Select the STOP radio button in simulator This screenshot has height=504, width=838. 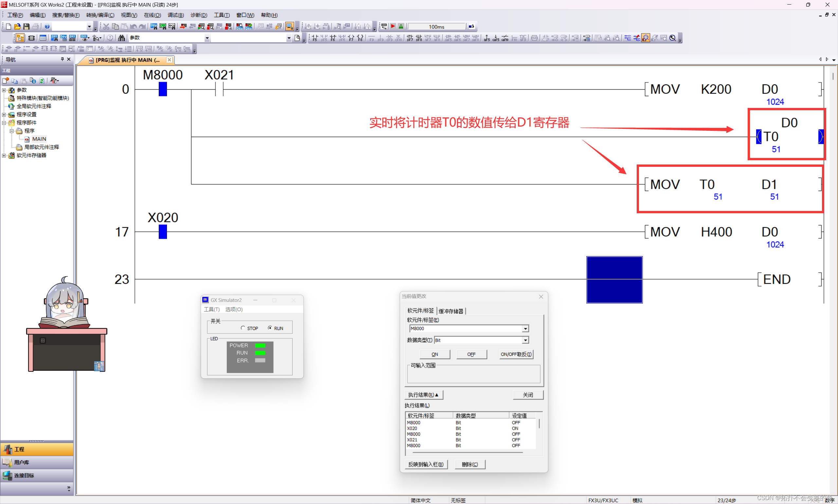(243, 328)
